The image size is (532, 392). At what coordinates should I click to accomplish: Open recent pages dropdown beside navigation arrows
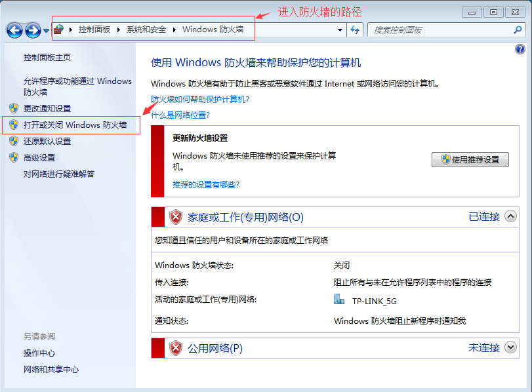coord(46,31)
